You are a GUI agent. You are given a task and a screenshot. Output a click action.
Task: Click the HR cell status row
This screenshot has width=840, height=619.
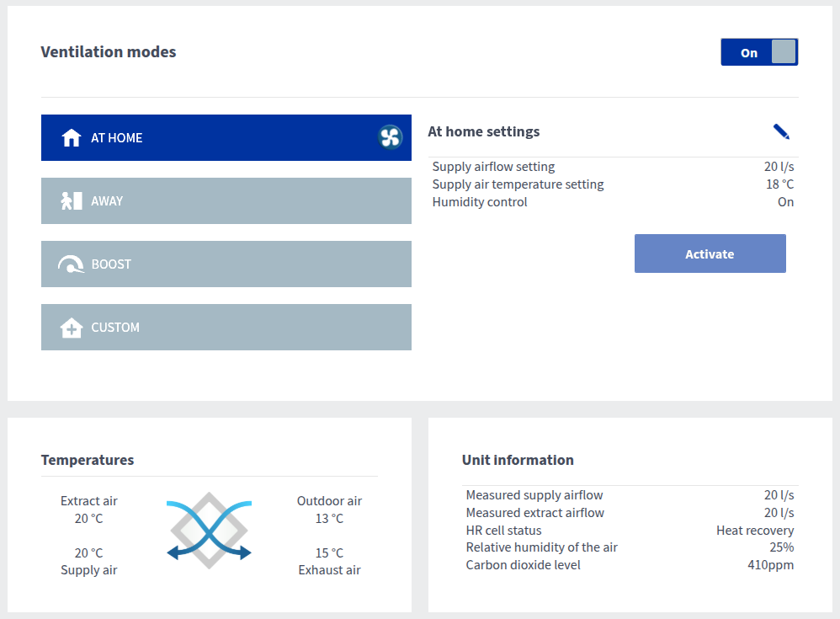[630, 531]
